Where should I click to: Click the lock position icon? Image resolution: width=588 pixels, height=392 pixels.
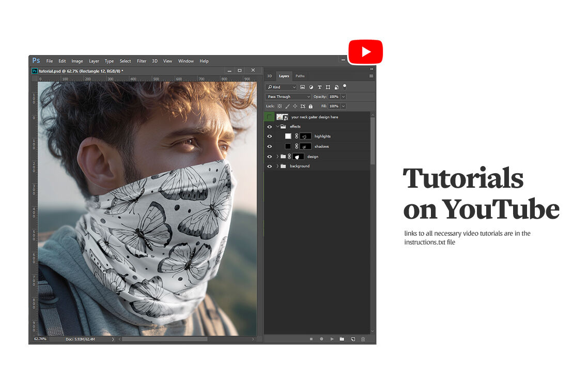(x=295, y=106)
